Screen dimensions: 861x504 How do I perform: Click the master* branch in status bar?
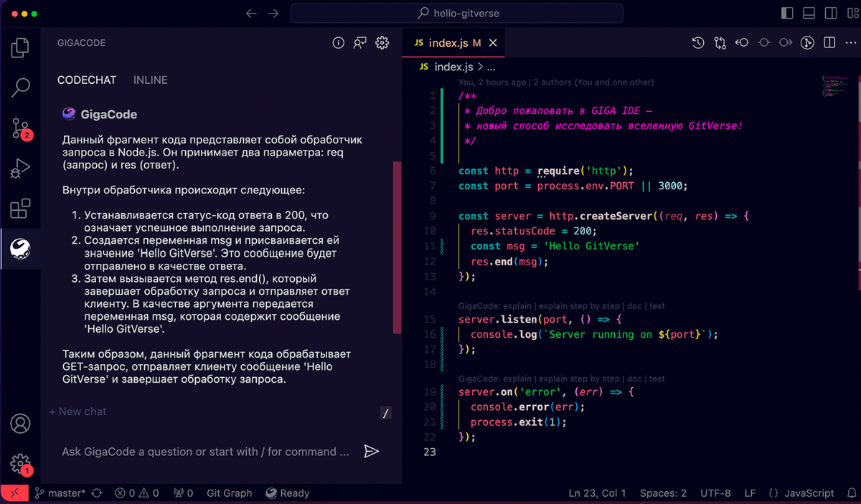tap(60, 493)
